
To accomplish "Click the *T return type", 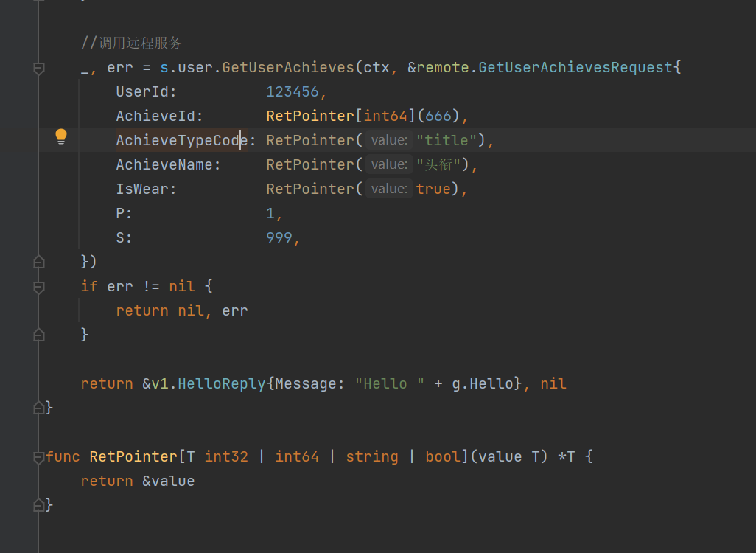I will click(x=566, y=456).
